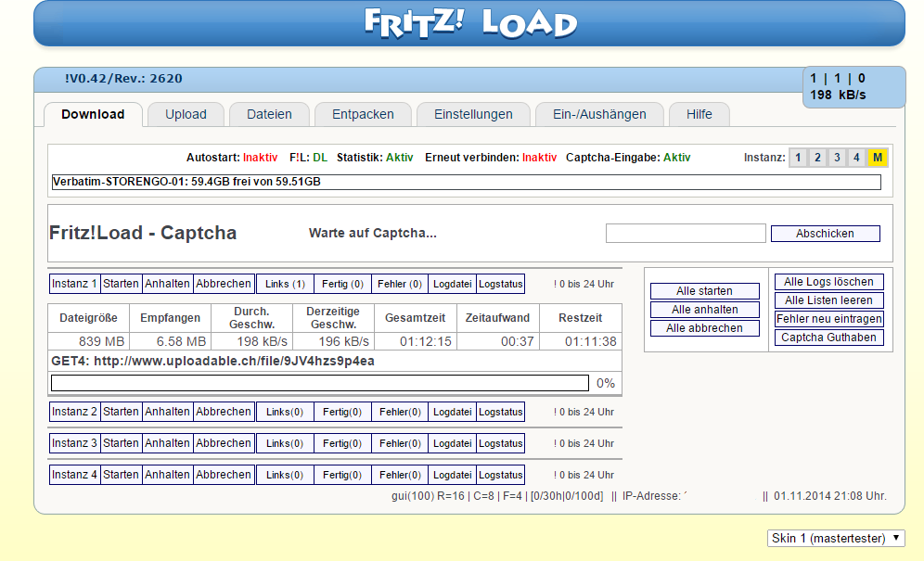The width and height of the screenshot is (924, 561).
Task: Open Fehler(0) of Instanz 4
Action: (400, 475)
